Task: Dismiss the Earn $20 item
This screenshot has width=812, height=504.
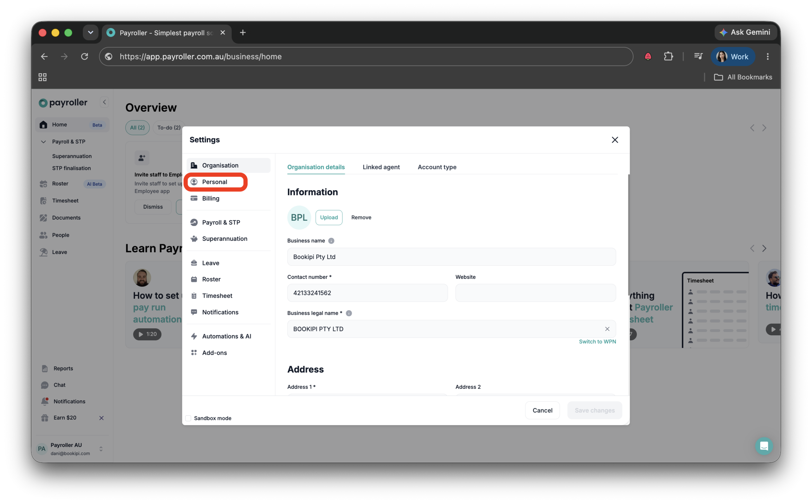Action: point(101,418)
